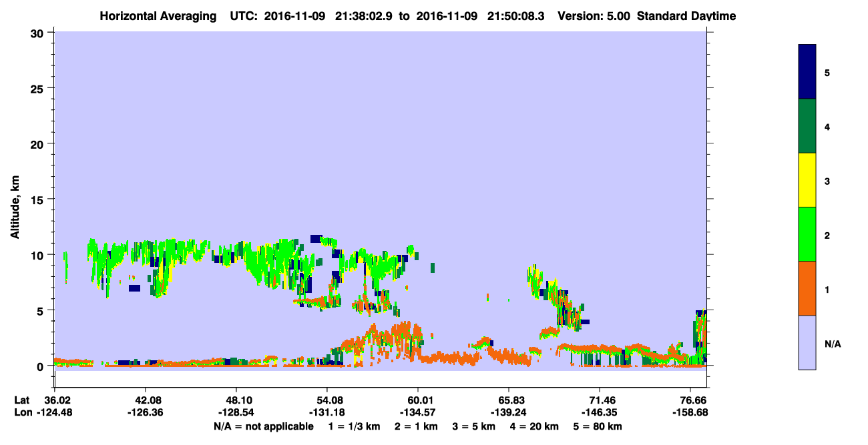The image size is (868, 445).
Task: Click the 'N/A = not applicable' footnote
Action: point(263,426)
